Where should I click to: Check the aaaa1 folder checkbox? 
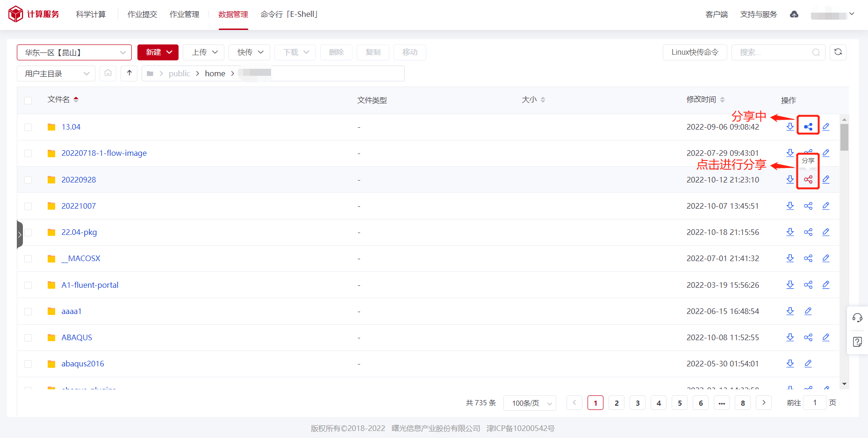pos(28,312)
